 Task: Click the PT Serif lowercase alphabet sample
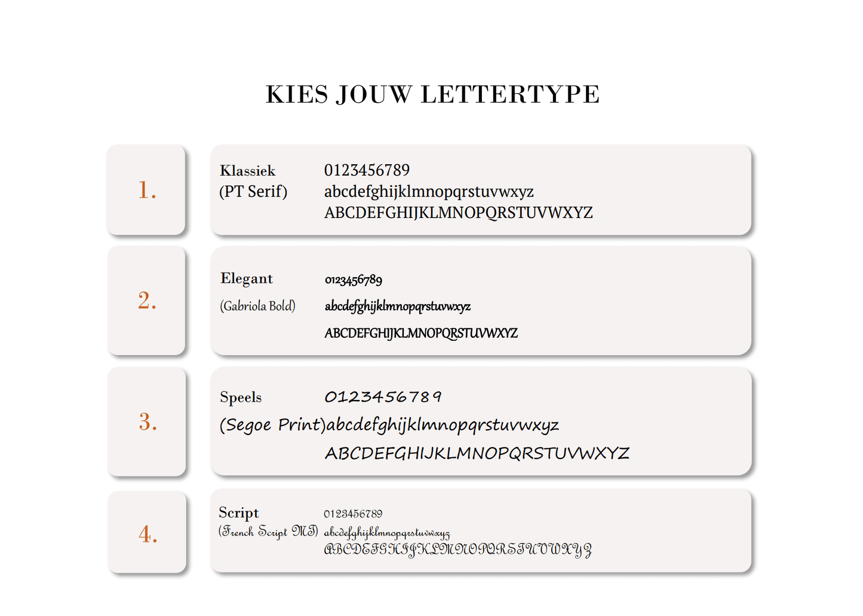(429, 192)
